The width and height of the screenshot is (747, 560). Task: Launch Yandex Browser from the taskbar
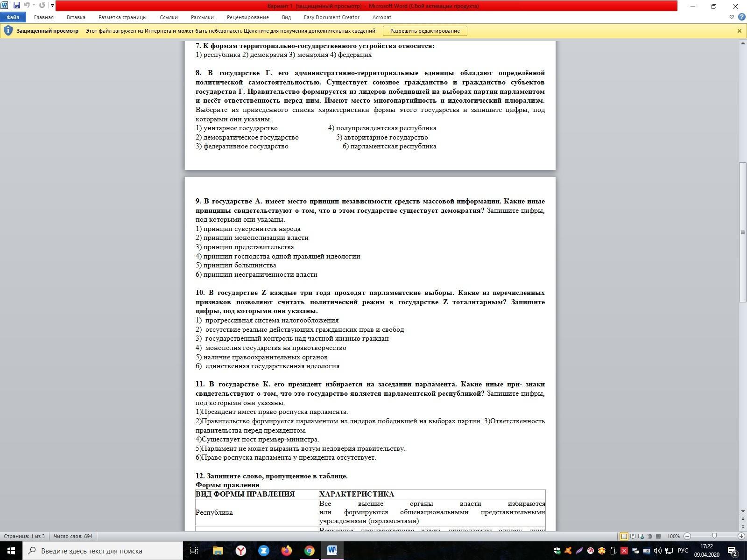[x=240, y=551]
